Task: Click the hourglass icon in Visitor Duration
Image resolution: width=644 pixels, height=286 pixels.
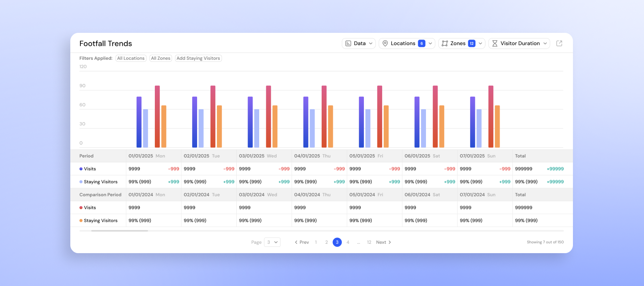Action: [495, 43]
